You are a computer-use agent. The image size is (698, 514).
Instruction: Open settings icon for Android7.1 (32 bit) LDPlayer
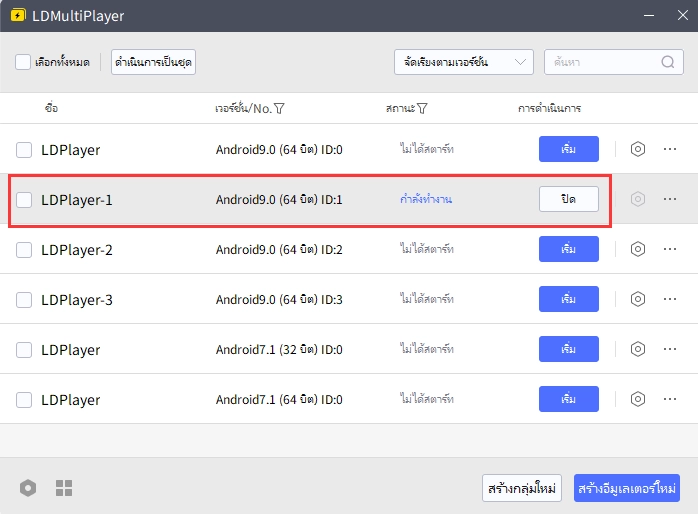637,349
